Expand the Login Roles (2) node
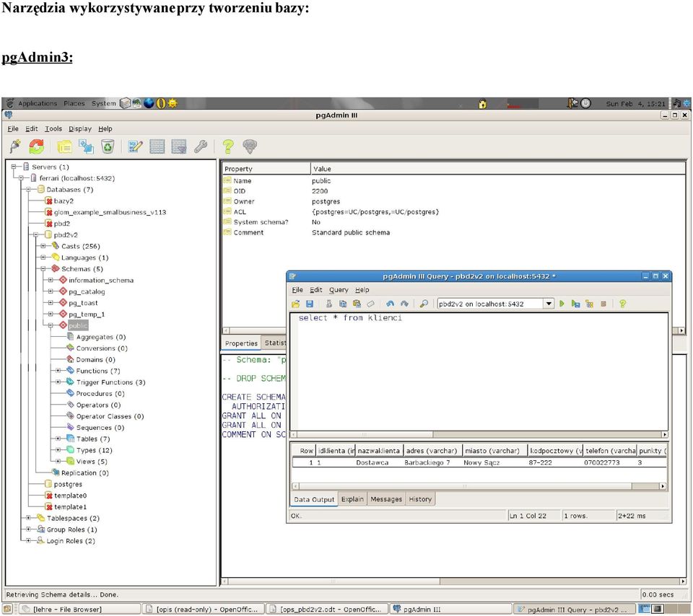Image resolution: width=693 pixels, height=616 pixels. click(x=28, y=540)
